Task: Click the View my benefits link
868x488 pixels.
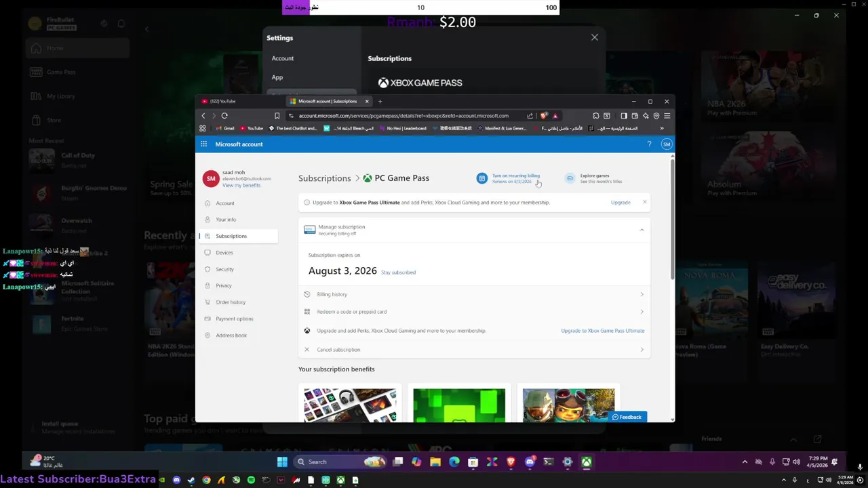Action: point(241,186)
